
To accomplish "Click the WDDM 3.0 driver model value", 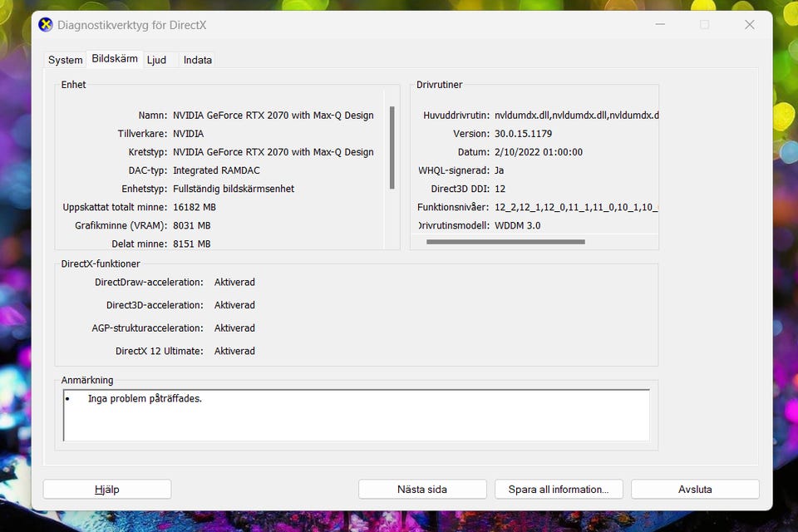I will (518, 225).
